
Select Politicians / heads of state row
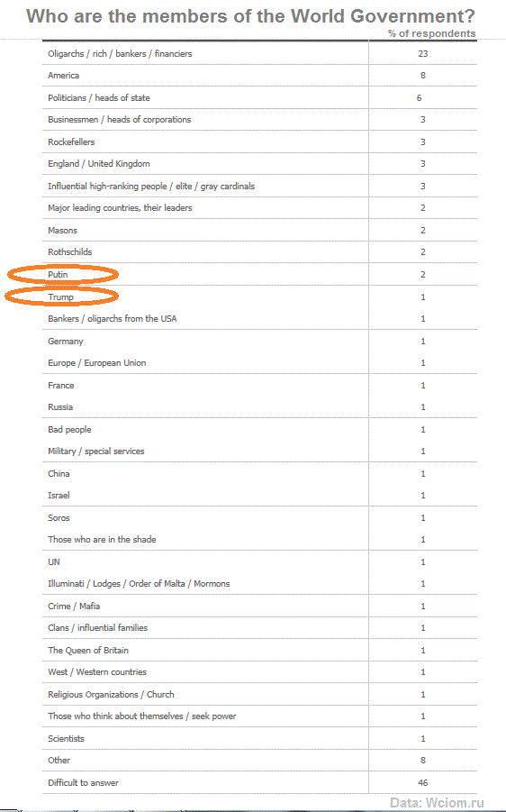[259, 97]
